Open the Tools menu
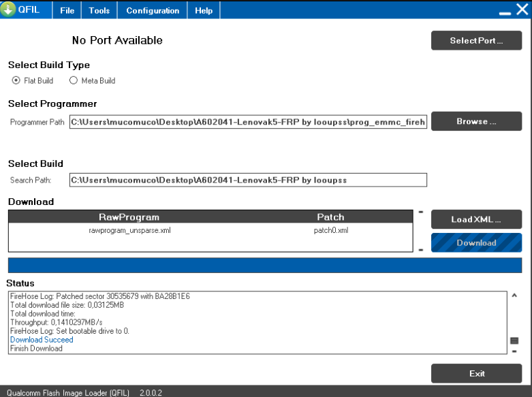 [x=99, y=10]
